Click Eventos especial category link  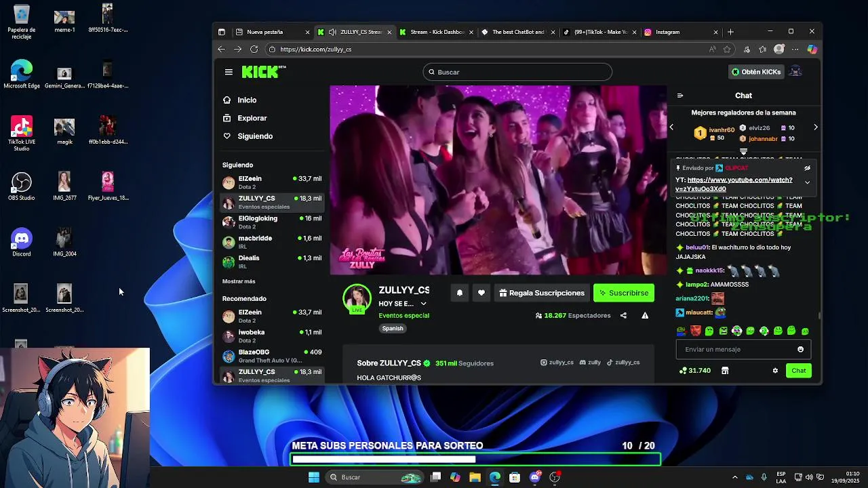[403, 315]
